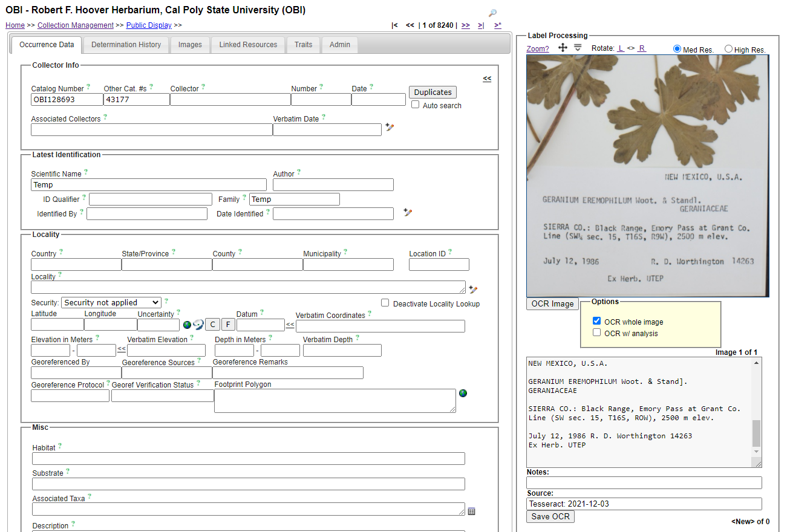Show help for Catalog Number field
This screenshot has height=532, width=790.
pyautogui.click(x=88, y=87)
